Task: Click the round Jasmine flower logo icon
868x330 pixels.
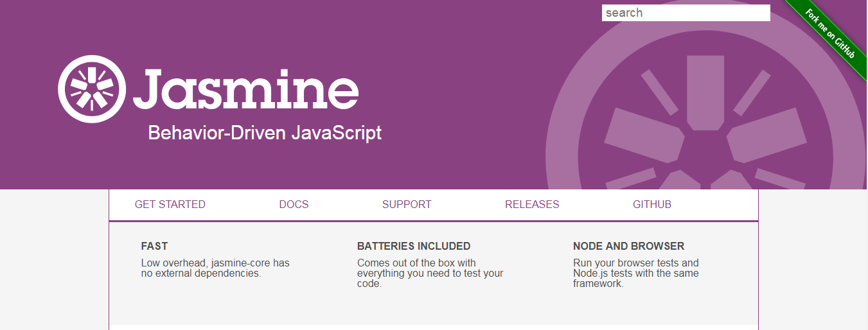Action: (90, 88)
